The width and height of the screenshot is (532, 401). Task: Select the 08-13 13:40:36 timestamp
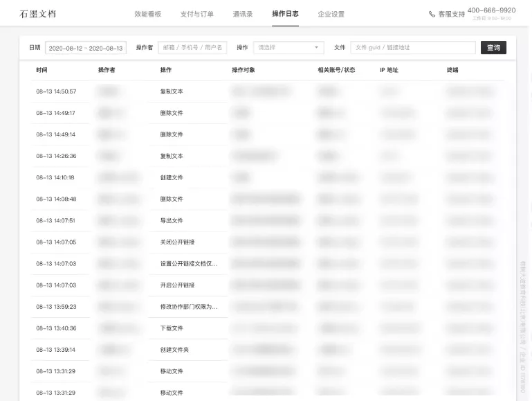coord(56,328)
